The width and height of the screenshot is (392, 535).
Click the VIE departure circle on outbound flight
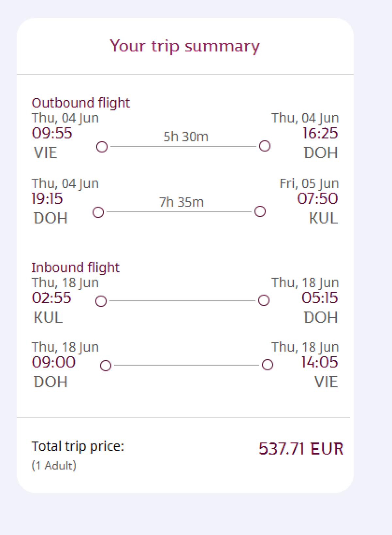(102, 147)
